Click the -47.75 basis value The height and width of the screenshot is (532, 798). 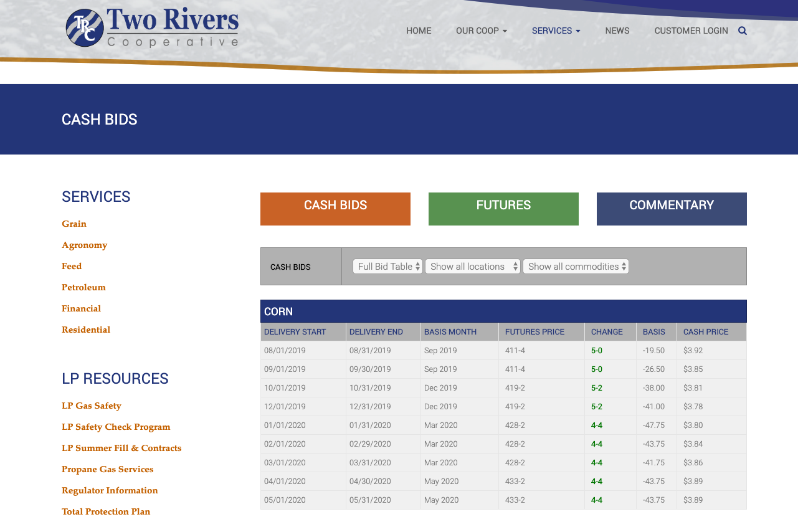point(653,425)
